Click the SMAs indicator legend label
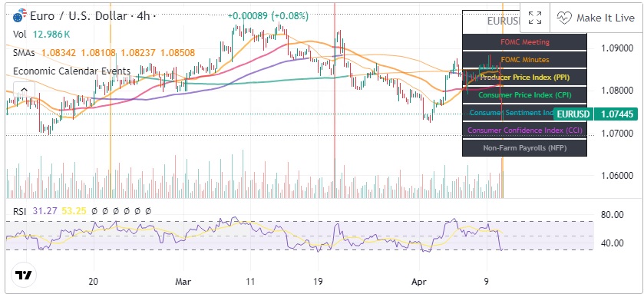This screenshot has width=644, height=294. 24,53
